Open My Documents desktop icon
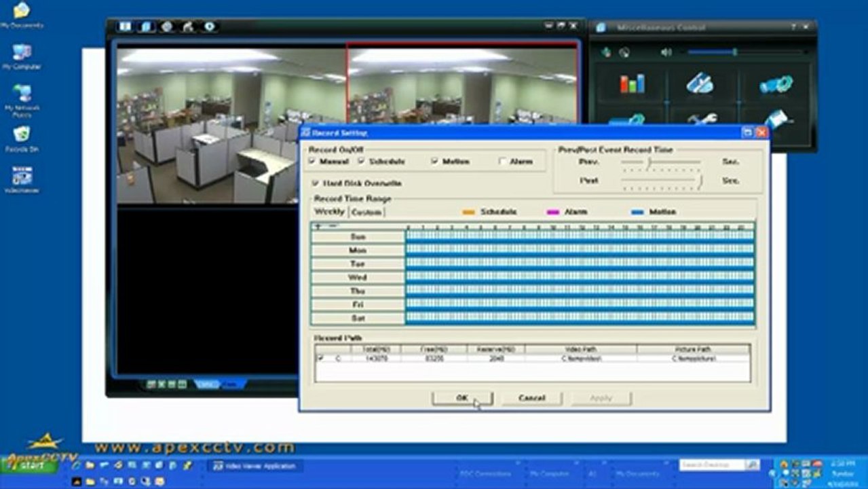 click(x=22, y=15)
